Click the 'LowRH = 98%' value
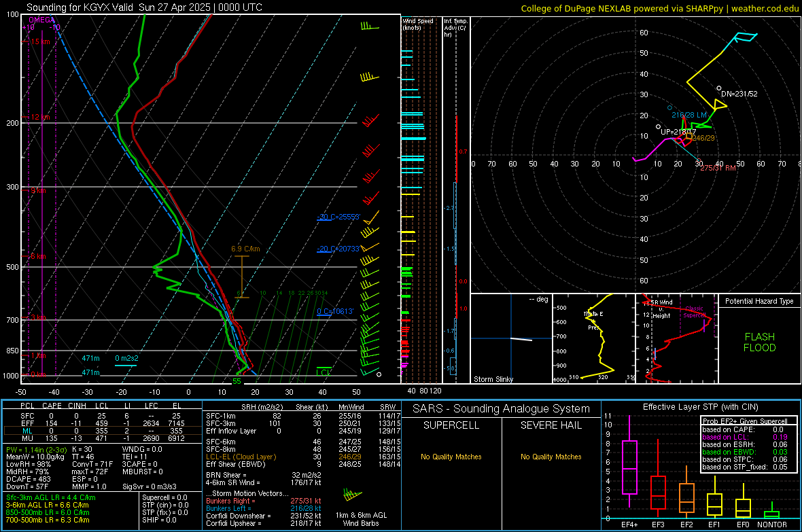The image size is (802, 532). pos(28,465)
